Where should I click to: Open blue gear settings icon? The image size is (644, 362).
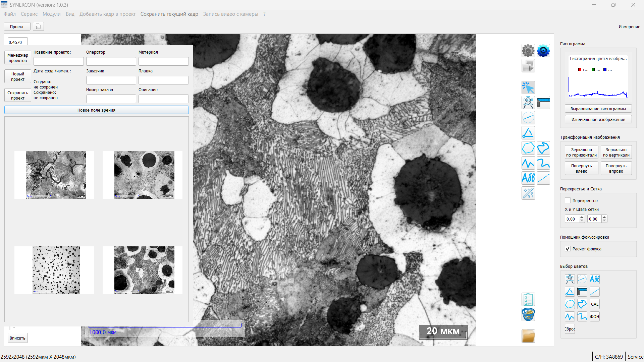pyautogui.click(x=543, y=51)
